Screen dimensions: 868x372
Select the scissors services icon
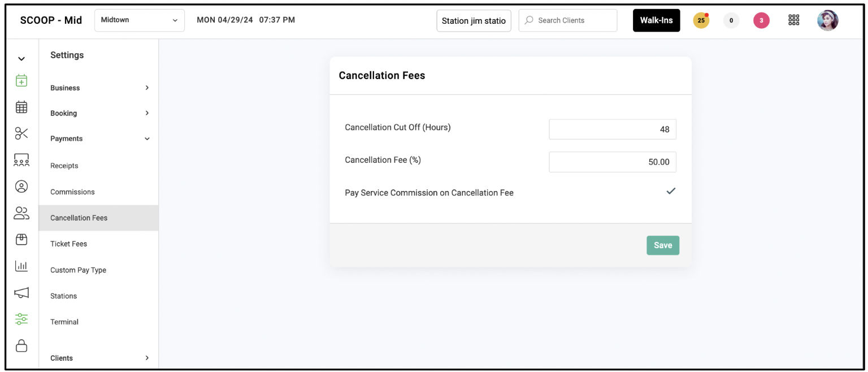click(x=21, y=133)
